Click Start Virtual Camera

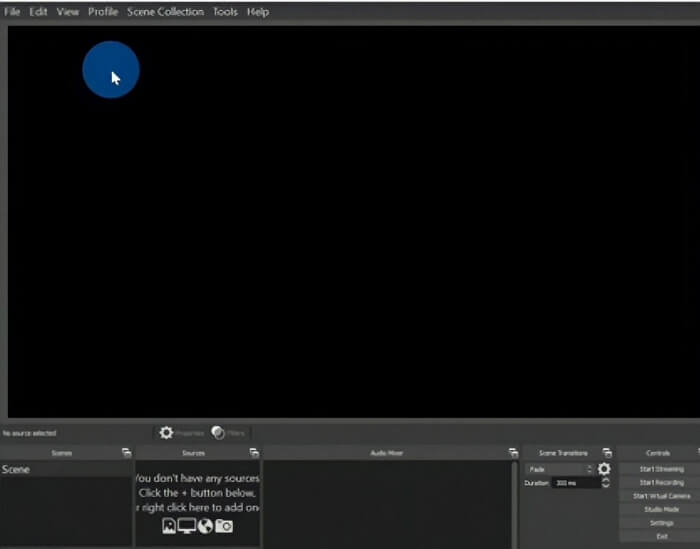coord(662,496)
